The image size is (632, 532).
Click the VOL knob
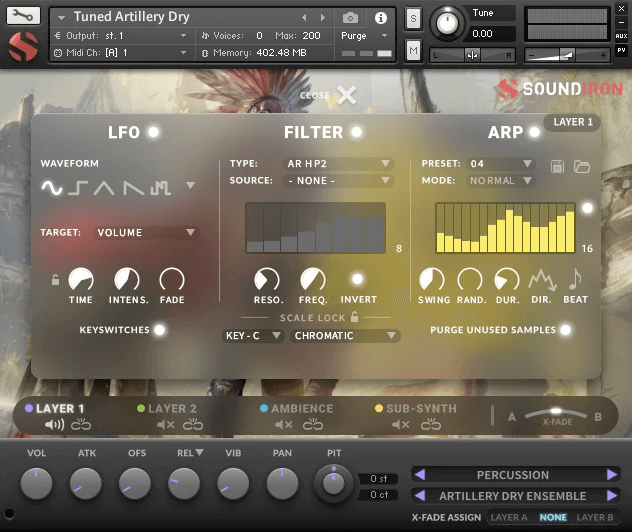(x=36, y=483)
